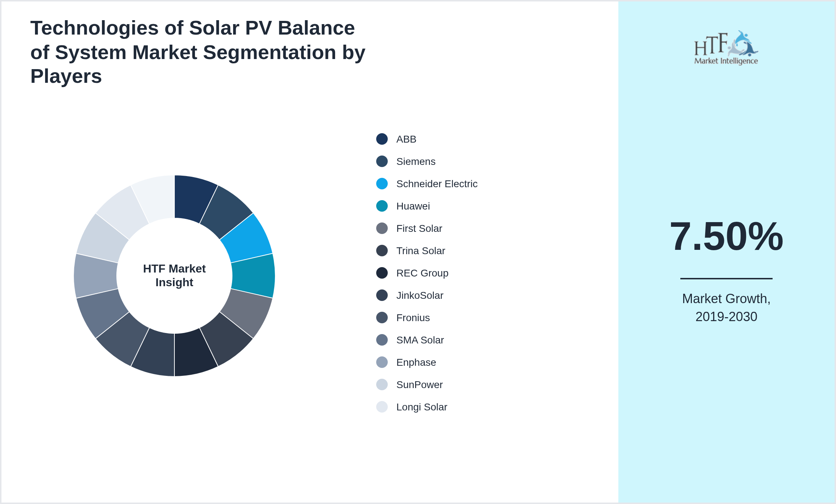
Task: Toggle Trina Solar legend item
Action: [420, 251]
